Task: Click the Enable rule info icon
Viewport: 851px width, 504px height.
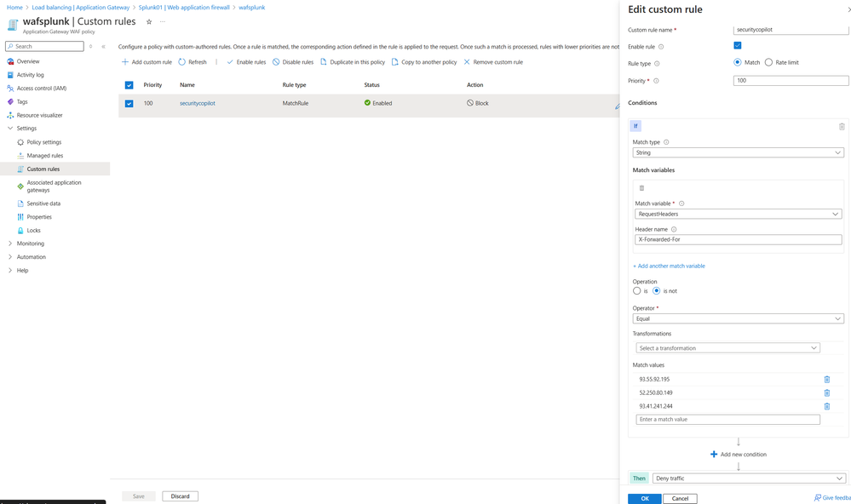Action: (x=661, y=47)
